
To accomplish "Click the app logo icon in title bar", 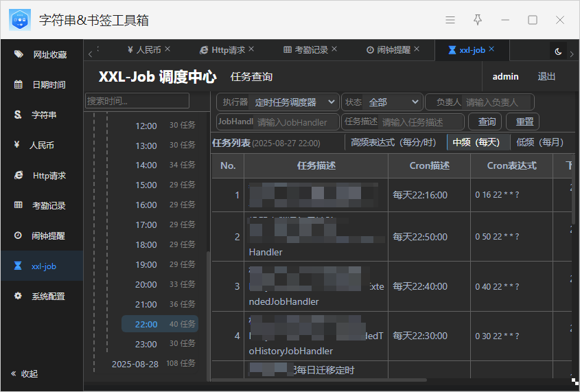I will (20, 20).
